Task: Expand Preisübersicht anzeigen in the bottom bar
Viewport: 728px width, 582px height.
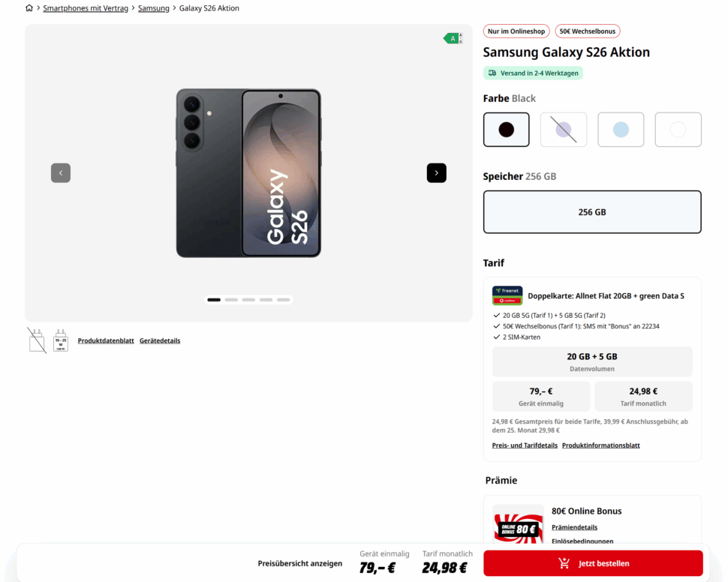Action: [x=300, y=563]
